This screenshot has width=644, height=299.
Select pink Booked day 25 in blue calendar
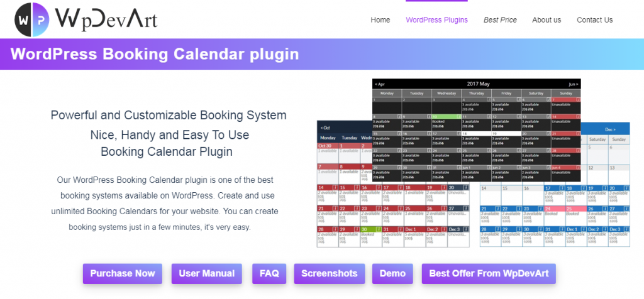pyautogui.click(x=575, y=215)
